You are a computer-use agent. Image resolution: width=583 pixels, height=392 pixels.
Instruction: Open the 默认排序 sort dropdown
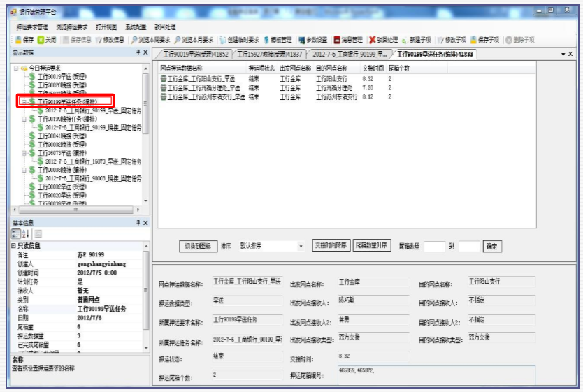pos(301,246)
